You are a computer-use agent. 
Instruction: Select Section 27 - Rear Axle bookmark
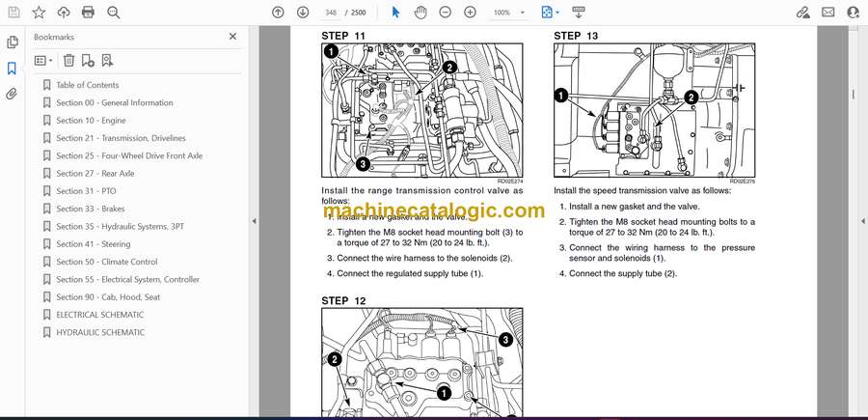pyautogui.click(x=95, y=174)
